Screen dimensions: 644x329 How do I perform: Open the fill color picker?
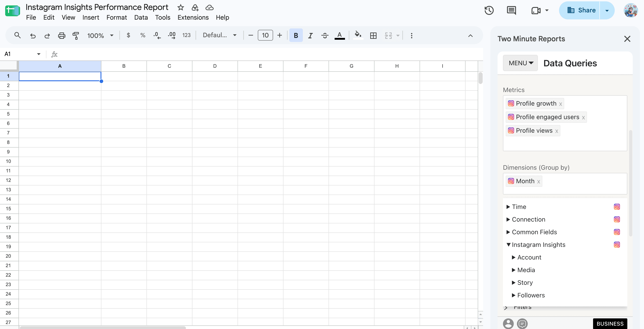click(x=358, y=35)
